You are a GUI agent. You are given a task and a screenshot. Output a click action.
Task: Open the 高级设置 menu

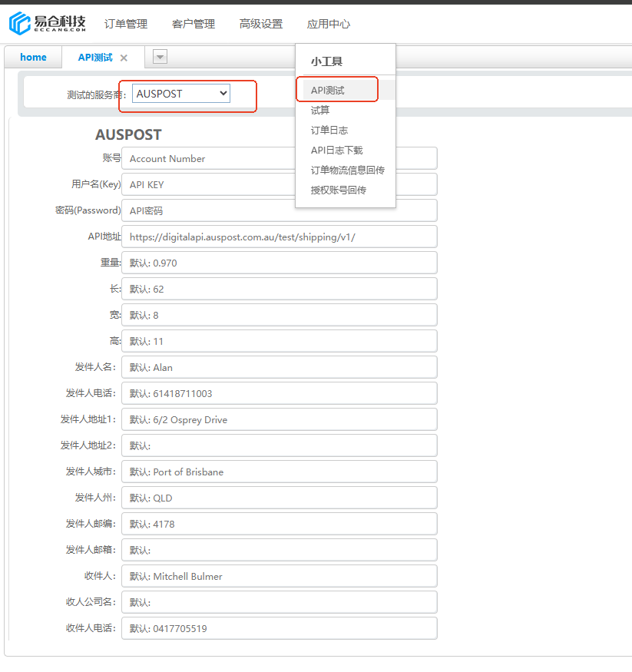tap(261, 24)
